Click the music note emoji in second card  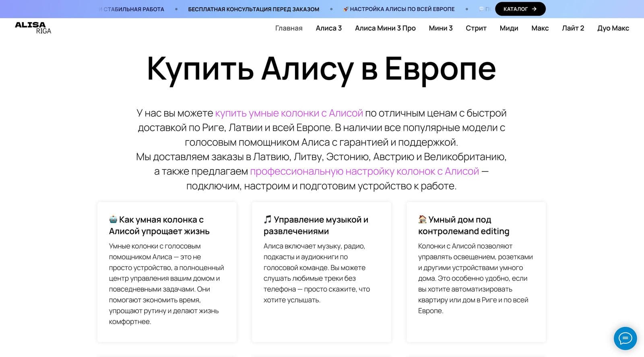(268, 219)
